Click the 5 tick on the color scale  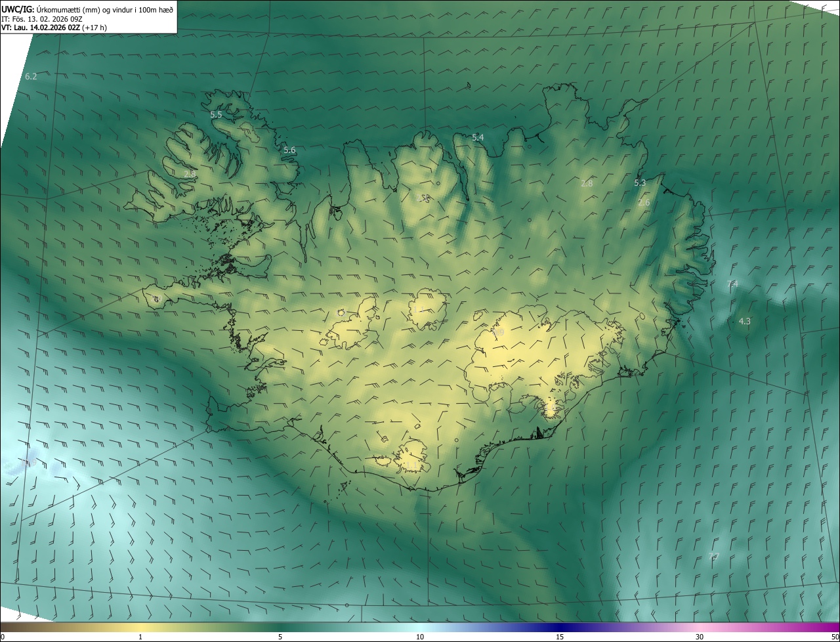pyautogui.click(x=280, y=637)
